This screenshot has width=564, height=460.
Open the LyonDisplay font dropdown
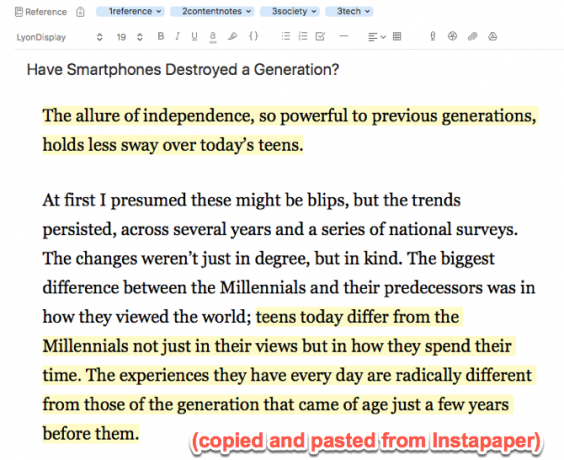tap(59, 37)
